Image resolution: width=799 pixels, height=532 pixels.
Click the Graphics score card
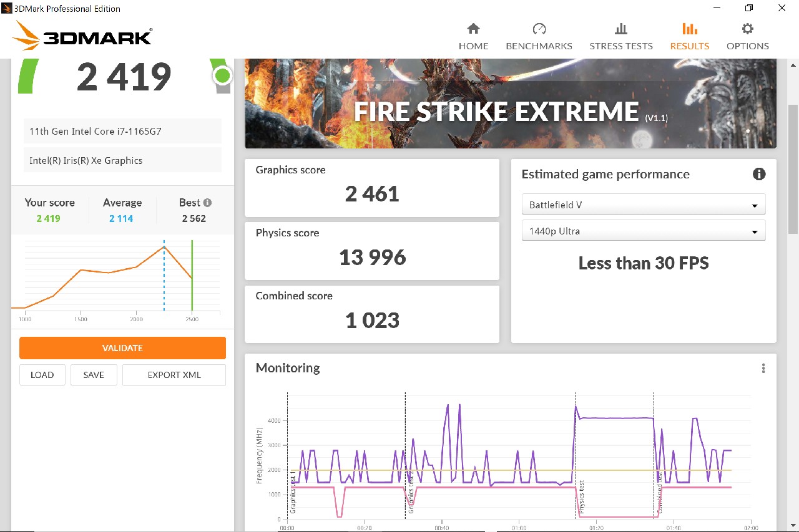372,186
